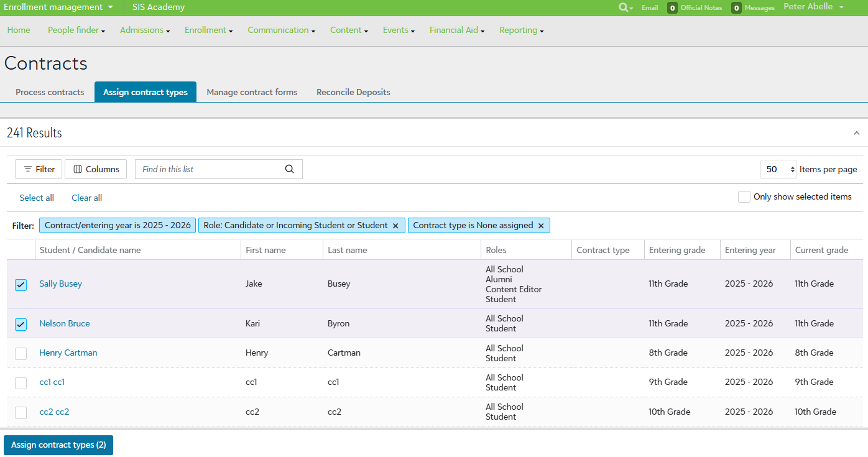Image resolution: width=868 pixels, height=457 pixels.
Task: Open Nelson Bruce's student link
Action: click(x=65, y=323)
